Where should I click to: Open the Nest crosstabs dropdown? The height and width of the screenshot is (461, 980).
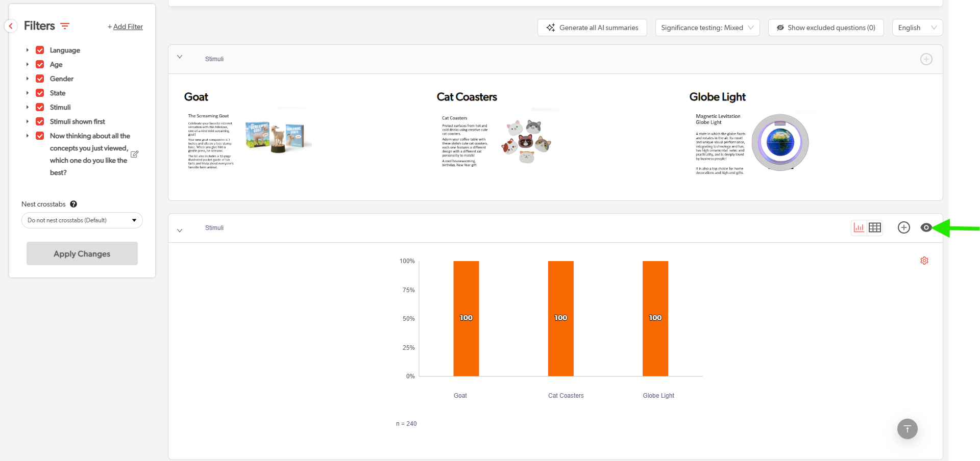82,220
